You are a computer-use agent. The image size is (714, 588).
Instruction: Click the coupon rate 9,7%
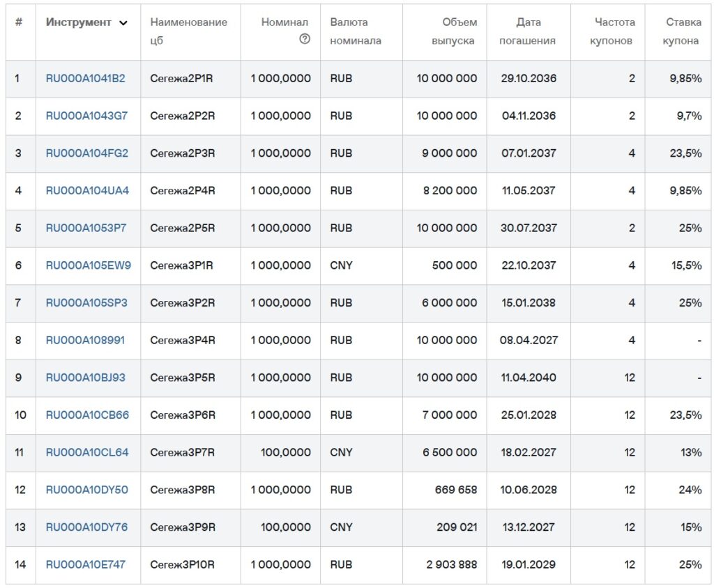pos(689,116)
